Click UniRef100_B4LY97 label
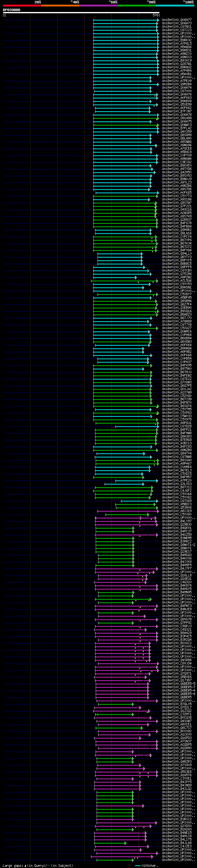Image resolution: width=197 pixels, height=868 pixels. click(x=177, y=521)
